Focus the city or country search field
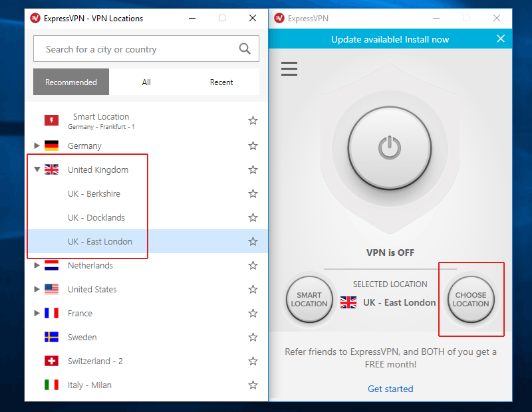This screenshot has width=532, height=412. pyautogui.click(x=146, y=49)
